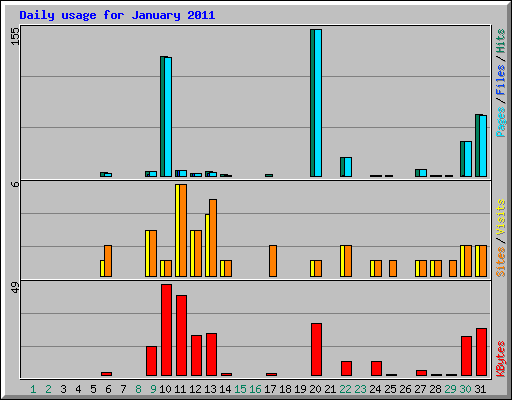
Task: Click the cyan top-chart bar for day 22
Action: click(348, 167)
